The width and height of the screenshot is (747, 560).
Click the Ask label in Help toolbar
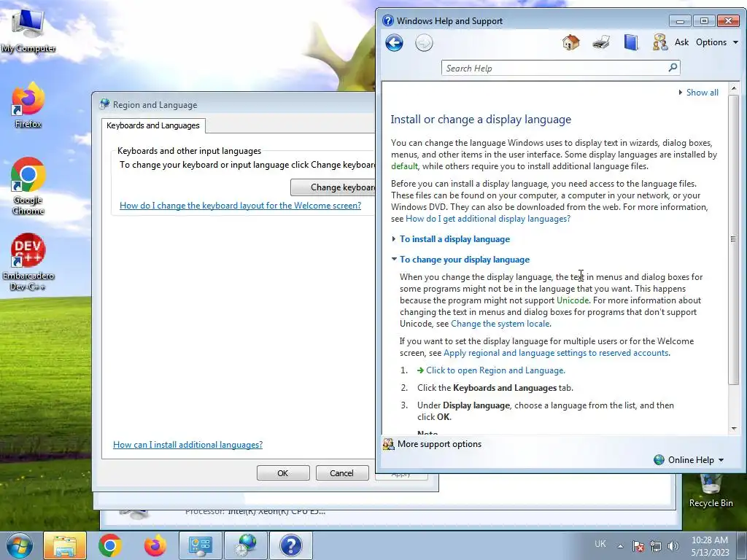tap(681, 42)
